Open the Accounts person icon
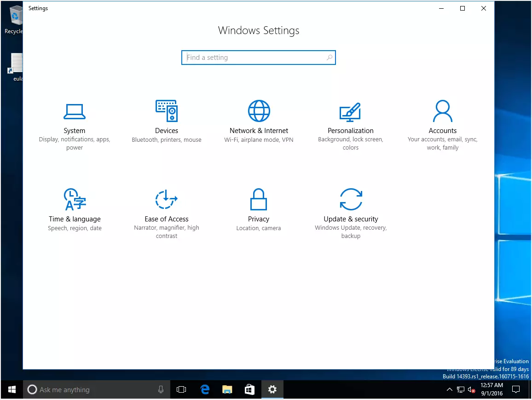The image size is (532, 400). click(x=443, y=110)
